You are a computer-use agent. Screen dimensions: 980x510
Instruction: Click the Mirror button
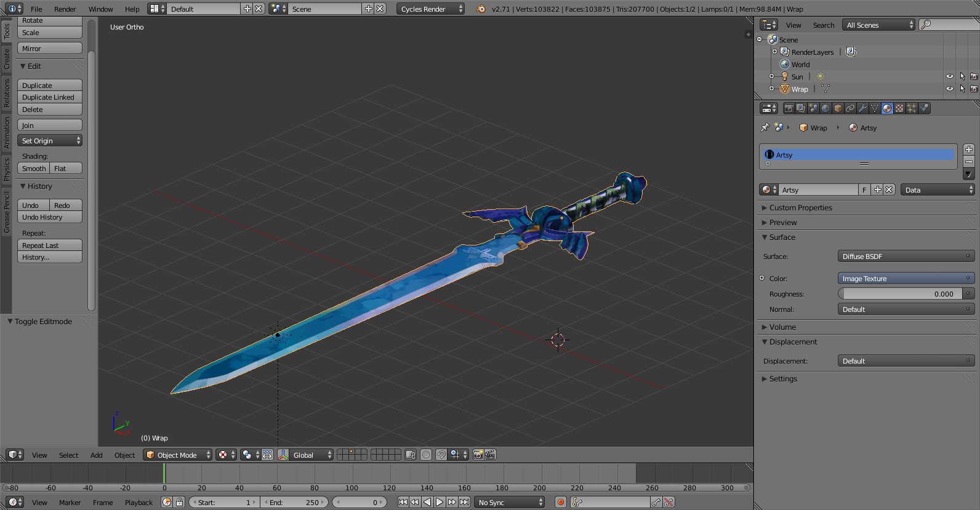50,49
